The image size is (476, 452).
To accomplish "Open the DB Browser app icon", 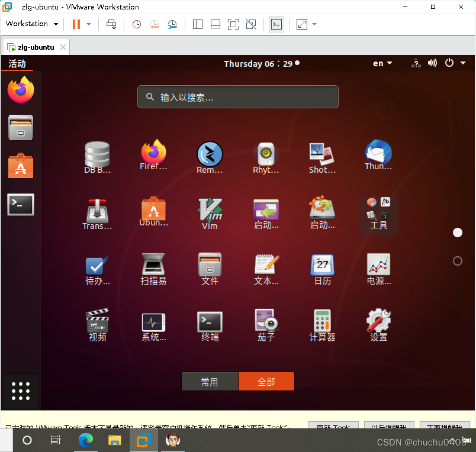I will tap(97, 157).
